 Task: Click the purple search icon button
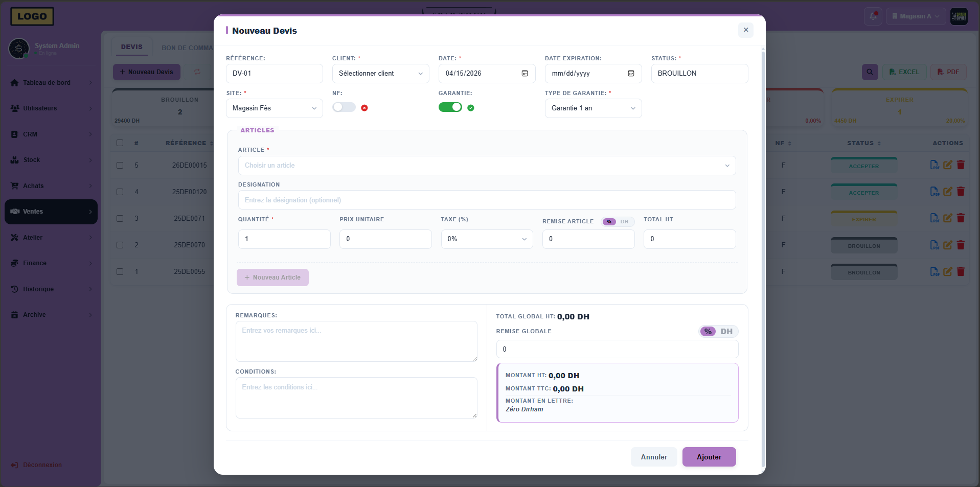pos(870,72)
